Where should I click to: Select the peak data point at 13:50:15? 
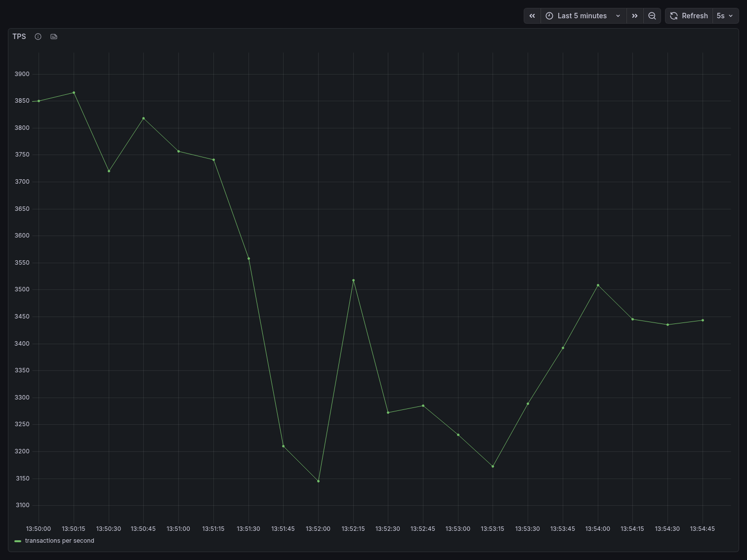click(74, 93)
